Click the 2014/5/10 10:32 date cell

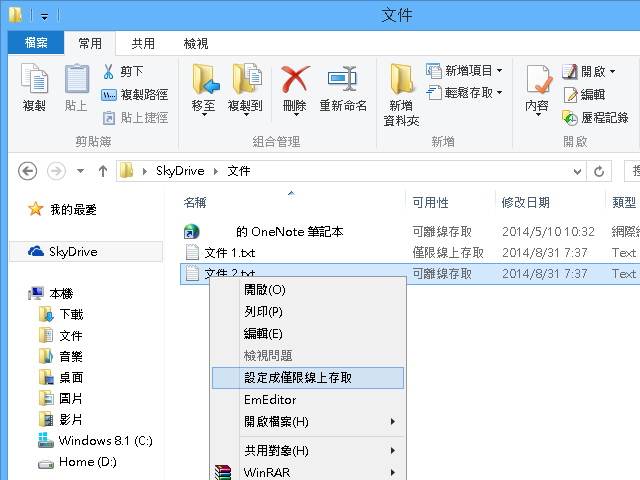pos(548,232)
